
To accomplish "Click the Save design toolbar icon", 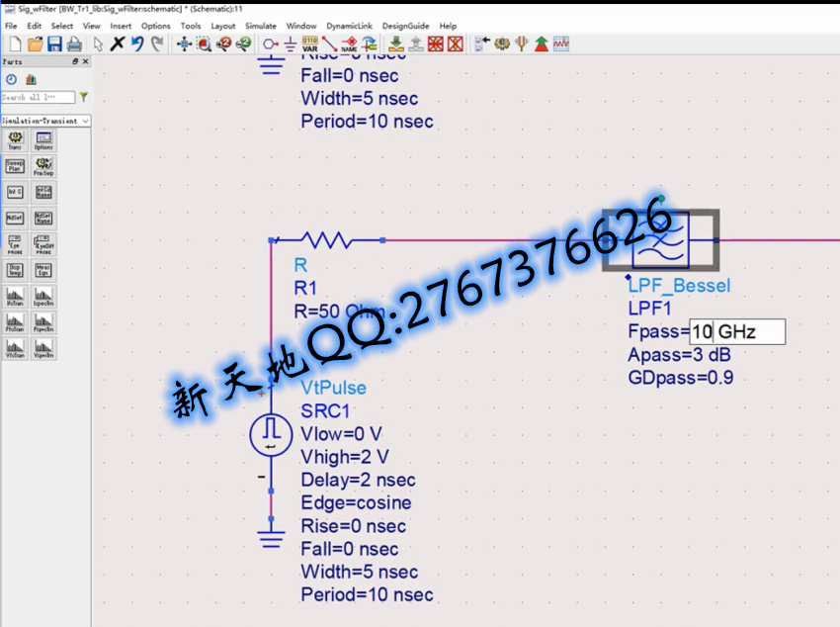I will [54, 44].
